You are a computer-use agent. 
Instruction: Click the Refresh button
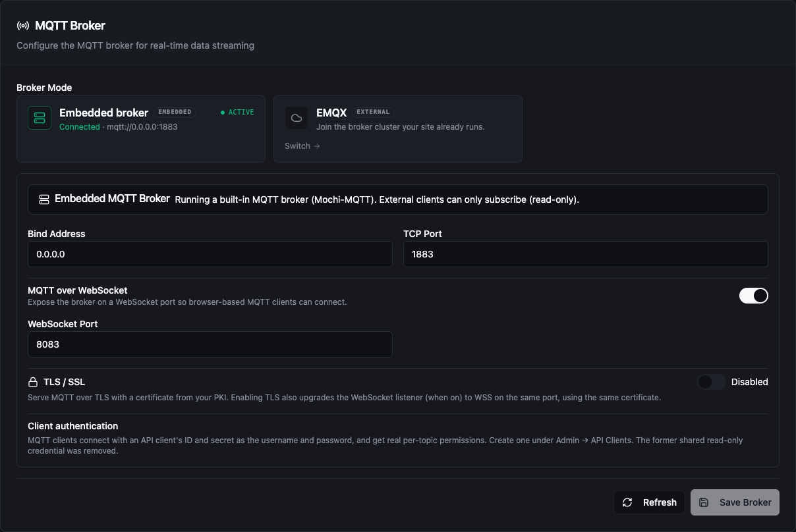pos(649,502)
